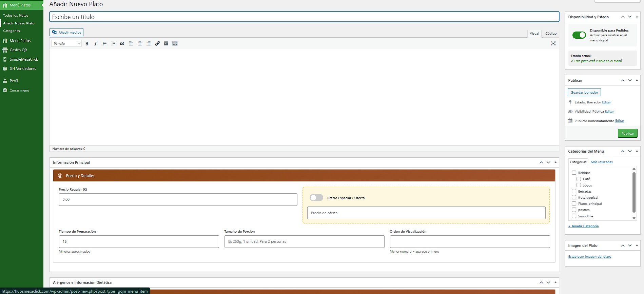Toggle bold formatting in editor toolbar

87,44
